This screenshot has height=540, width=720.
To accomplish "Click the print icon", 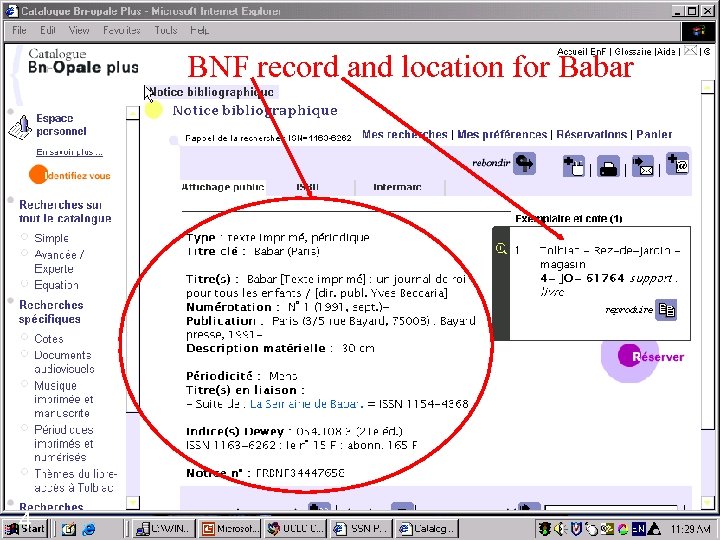I will (608, 167).
